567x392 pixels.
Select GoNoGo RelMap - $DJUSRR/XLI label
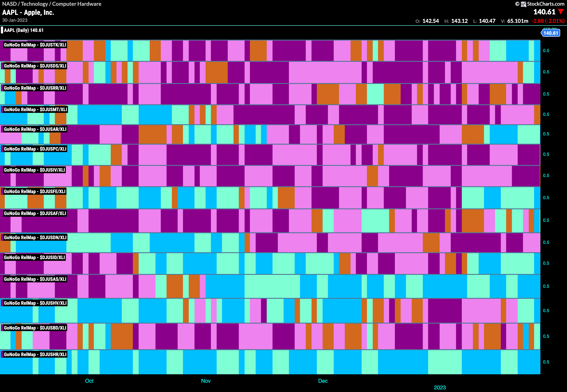point(35,88)
